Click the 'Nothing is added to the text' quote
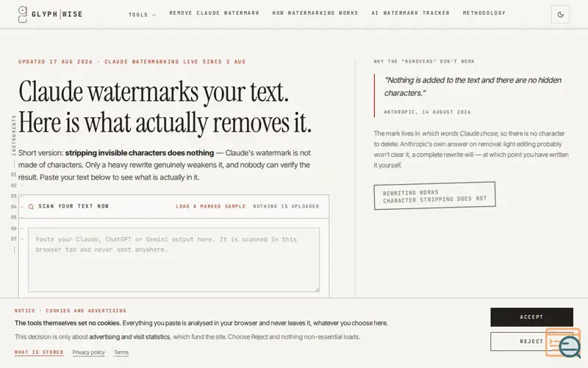Screen dimensions: 588x368 tap(473, 86)
